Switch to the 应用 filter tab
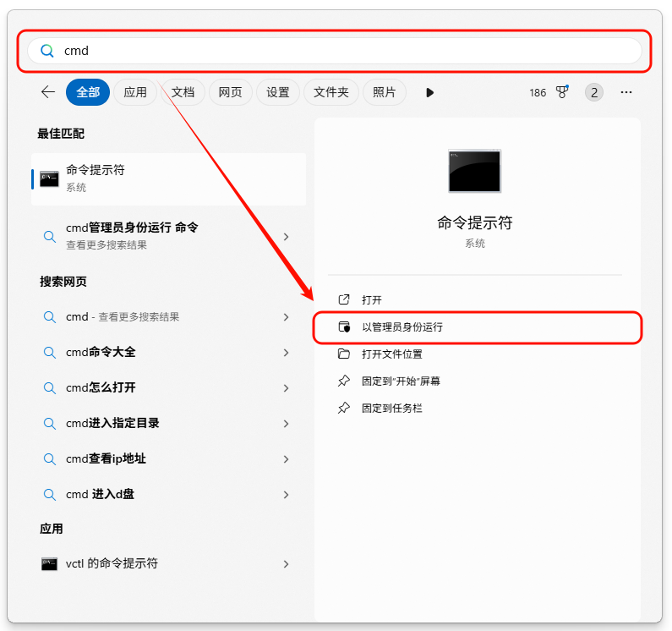Screen dimensions: 672x631 [x=135, y=92]
